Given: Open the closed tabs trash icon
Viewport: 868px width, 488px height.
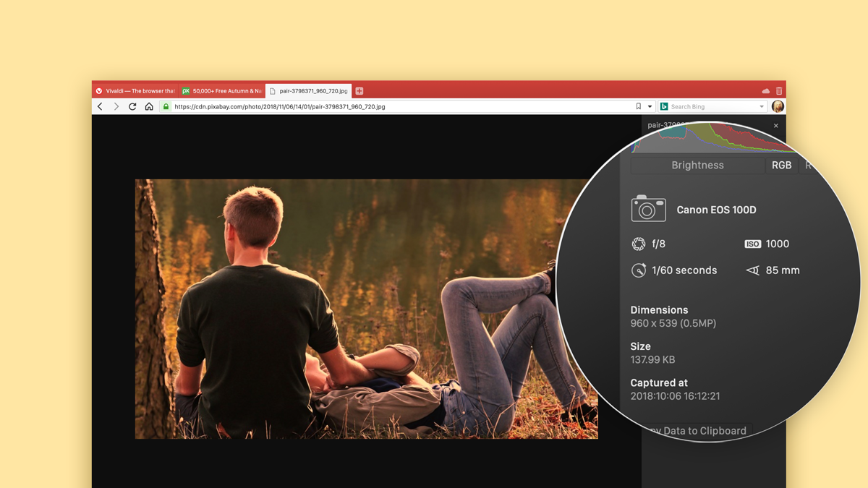Looking at the screenshot, I should [x=779, y=91].
